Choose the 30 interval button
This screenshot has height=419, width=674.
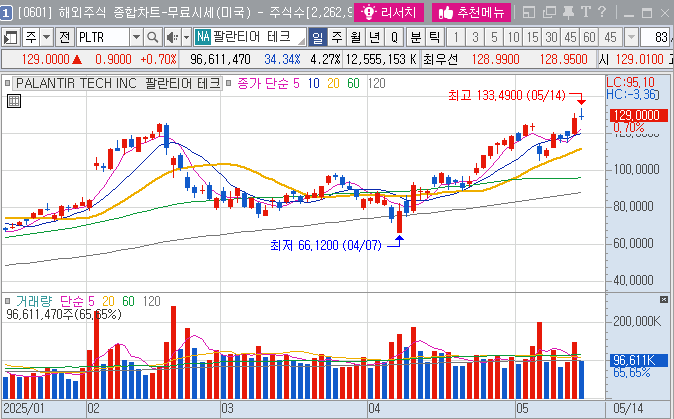click(x=551, y=38)
